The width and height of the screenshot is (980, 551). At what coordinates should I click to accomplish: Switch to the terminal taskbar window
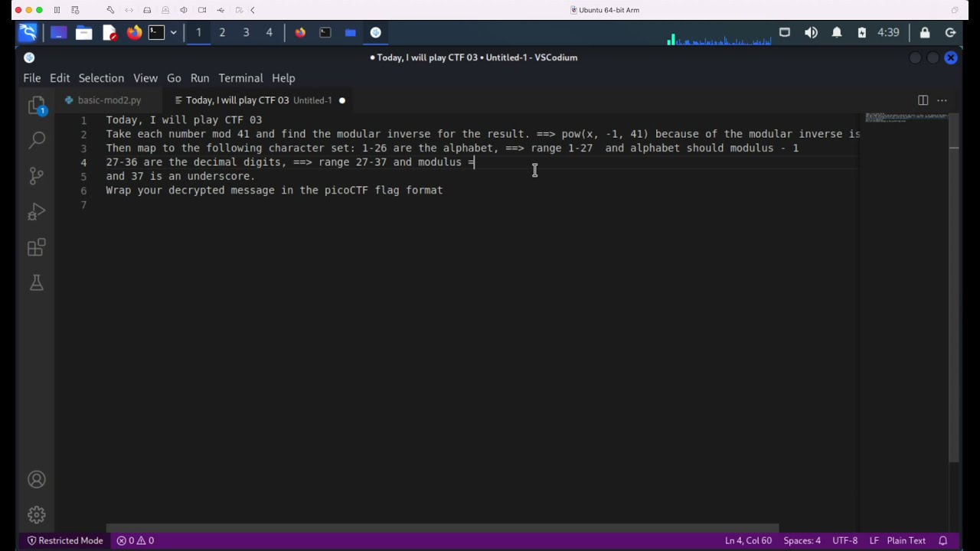coord(325,32)
